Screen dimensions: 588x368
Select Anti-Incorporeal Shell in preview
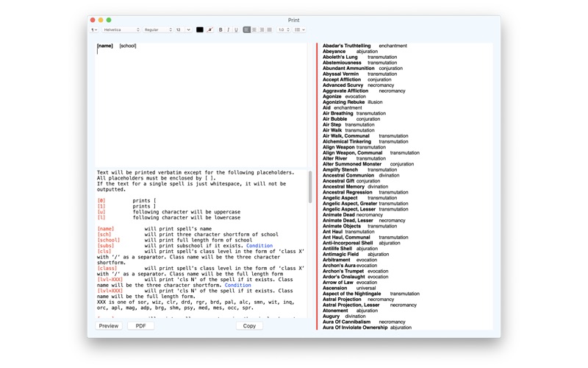click(348, 243)
